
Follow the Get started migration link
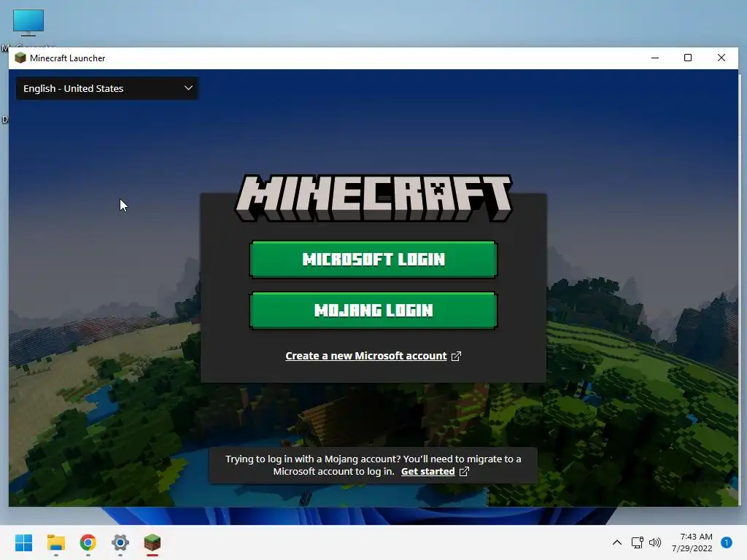[427, 472]
